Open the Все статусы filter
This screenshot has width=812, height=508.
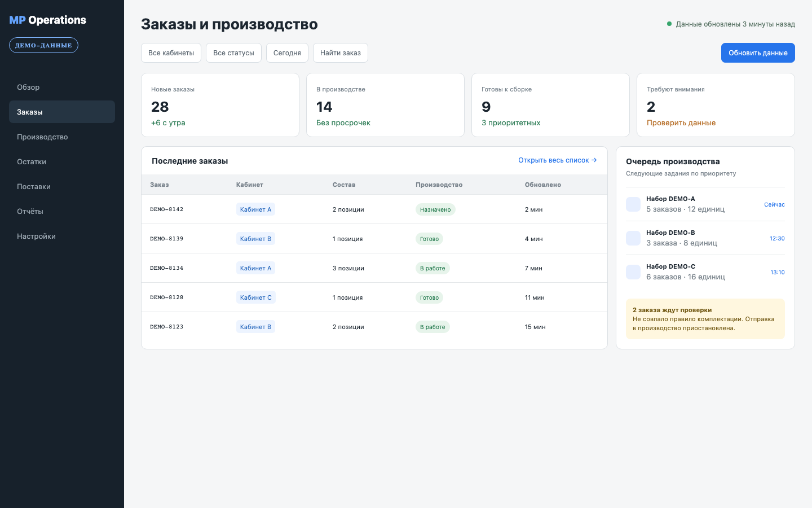click(233, 52)
